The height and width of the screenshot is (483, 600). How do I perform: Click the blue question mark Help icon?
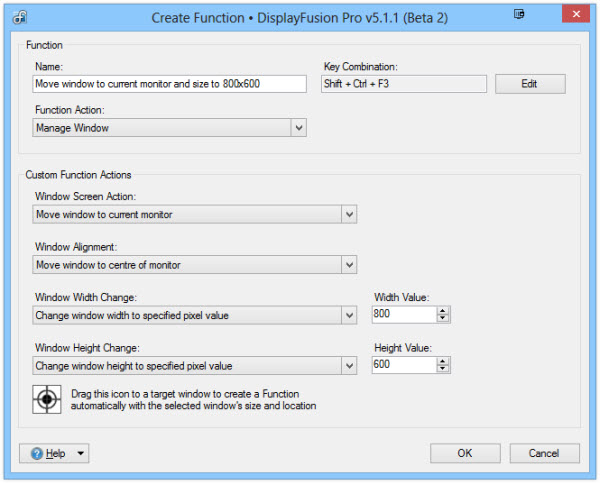(37, 454)
